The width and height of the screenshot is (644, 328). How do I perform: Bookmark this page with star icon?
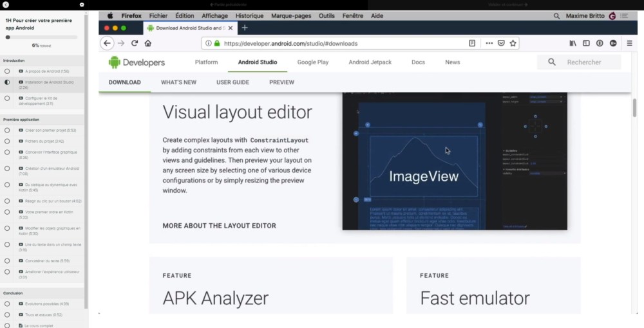[x=513, y=43]
